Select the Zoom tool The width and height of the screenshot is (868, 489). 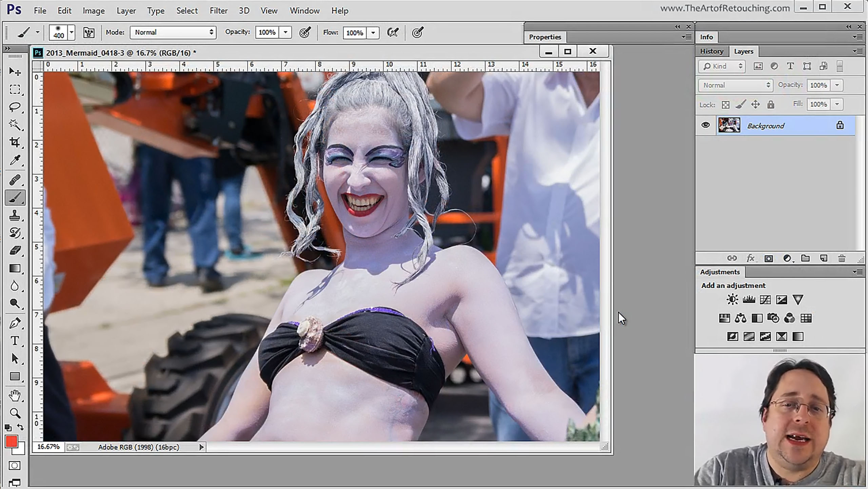point(15,413)
